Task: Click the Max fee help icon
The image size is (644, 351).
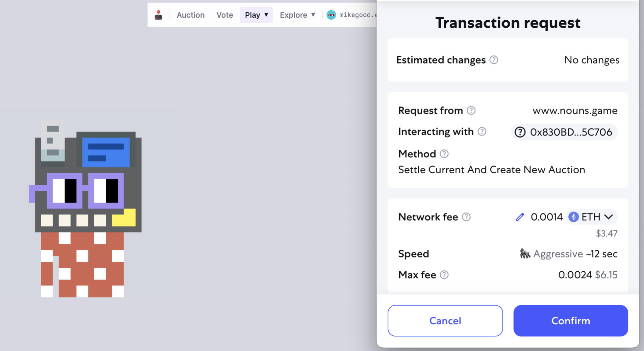Action: [x=444, y=275]
